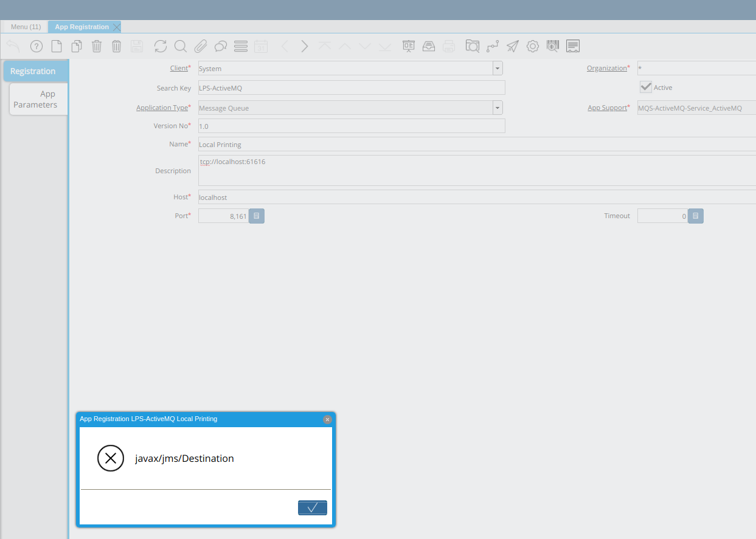Go to previous record with up chevron
Viewport: 756px width, 539px height.
345,46
